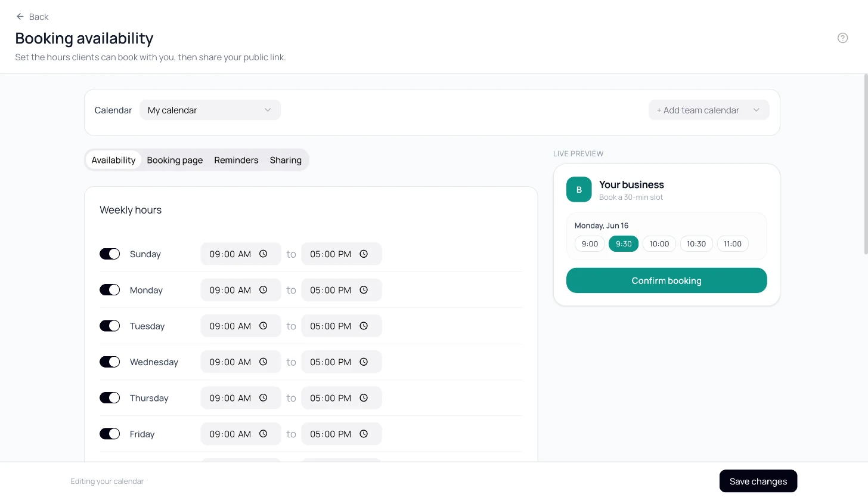Go to the Sharing tab

286,160
